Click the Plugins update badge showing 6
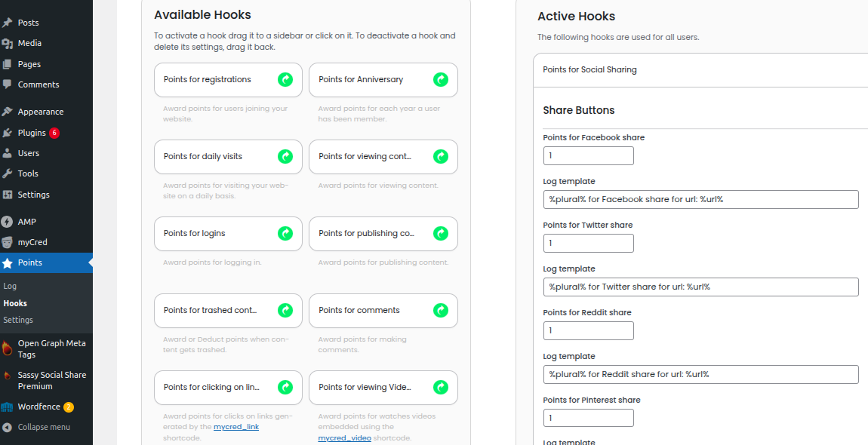Image resolution: width=868 pixels, height=445 pixels. click(x=54, y=133)
